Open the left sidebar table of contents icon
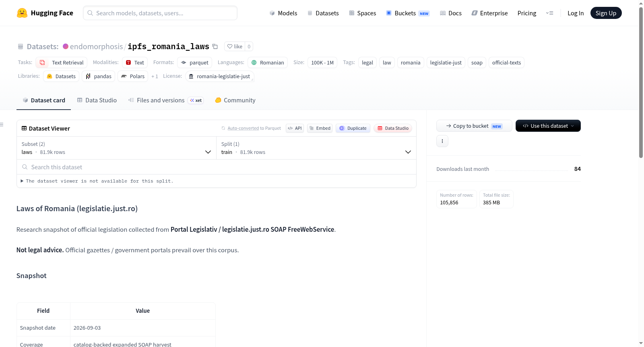644x347 pixels. (2, 125)
